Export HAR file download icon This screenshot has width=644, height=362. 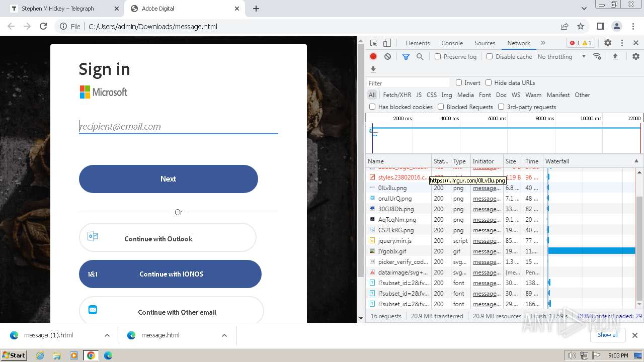tap(373, 69)
